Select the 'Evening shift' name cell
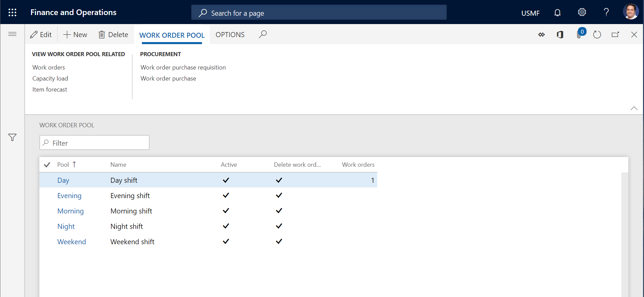Viewport: 644px width, 297px height. point(130,196)
